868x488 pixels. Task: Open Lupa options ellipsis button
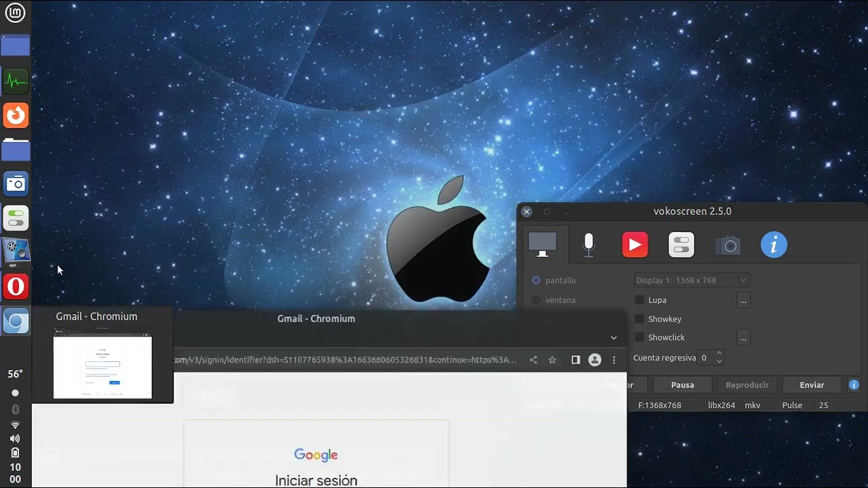743,300
